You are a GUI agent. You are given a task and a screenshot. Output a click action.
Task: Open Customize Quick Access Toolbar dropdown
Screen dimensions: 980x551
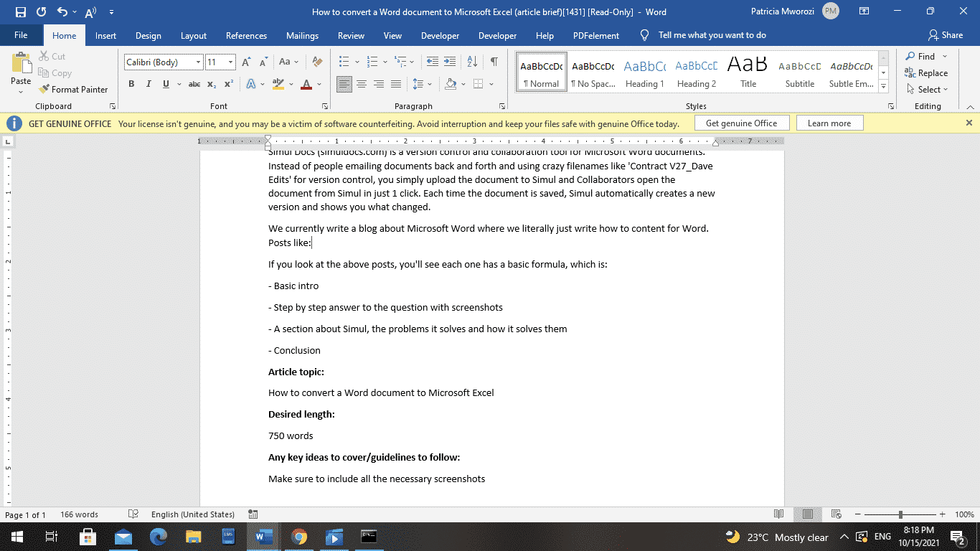click(x=111, y=12)
